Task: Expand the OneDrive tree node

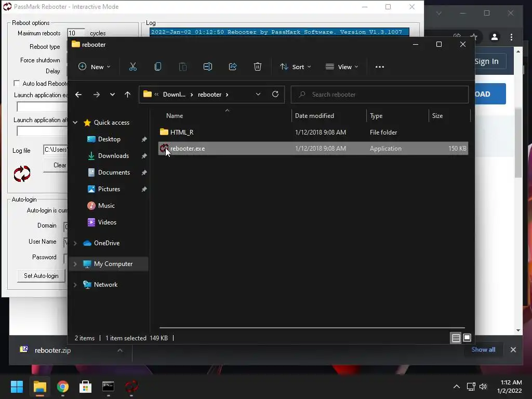Action: tap(75, 243)
